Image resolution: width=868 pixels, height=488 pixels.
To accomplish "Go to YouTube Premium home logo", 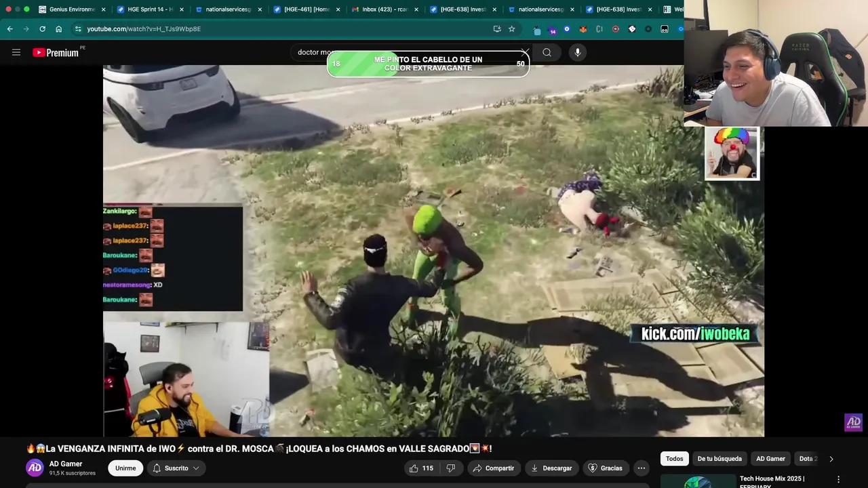I will coord(56,52).
